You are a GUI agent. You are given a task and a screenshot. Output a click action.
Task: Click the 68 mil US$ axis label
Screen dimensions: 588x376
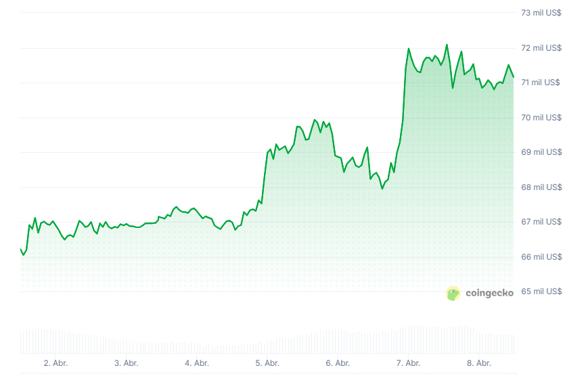tap(541, 187)
